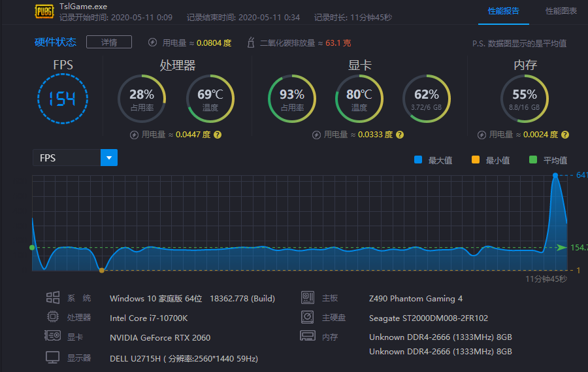Click the motherboard icon beside Z490 Phantom
This screenshot has height=372, width=588.
308,298
